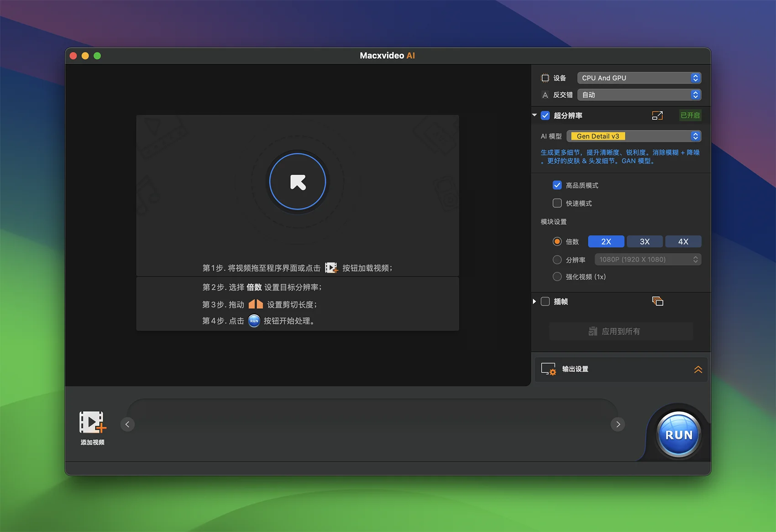This screenshot has height=532, width=776.
Task: Minimize the window with yellow button
Action: (85, 56)
